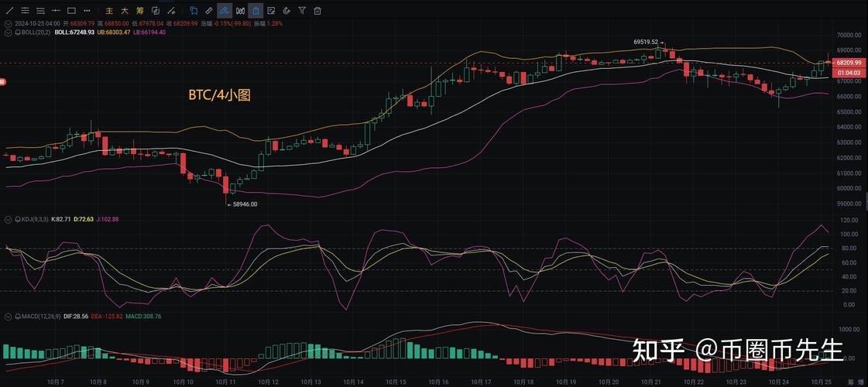Collapse the BOLL indicator row chevron
This screenshot has height=387, width=868.
(9, 33)
